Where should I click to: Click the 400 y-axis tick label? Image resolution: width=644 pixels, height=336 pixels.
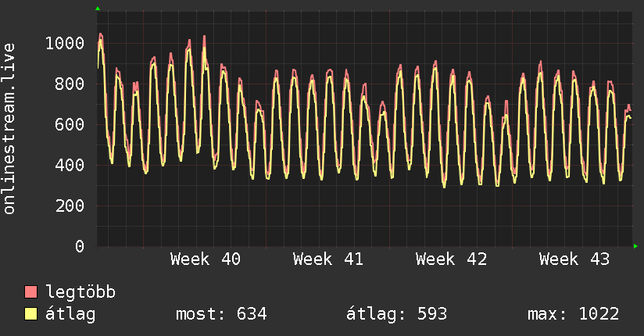70,165
